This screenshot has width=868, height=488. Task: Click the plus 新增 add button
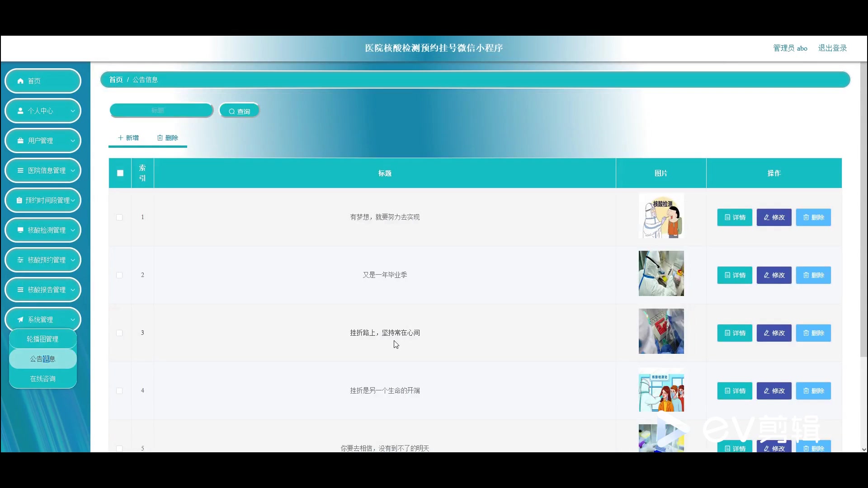tap(128, 138)
